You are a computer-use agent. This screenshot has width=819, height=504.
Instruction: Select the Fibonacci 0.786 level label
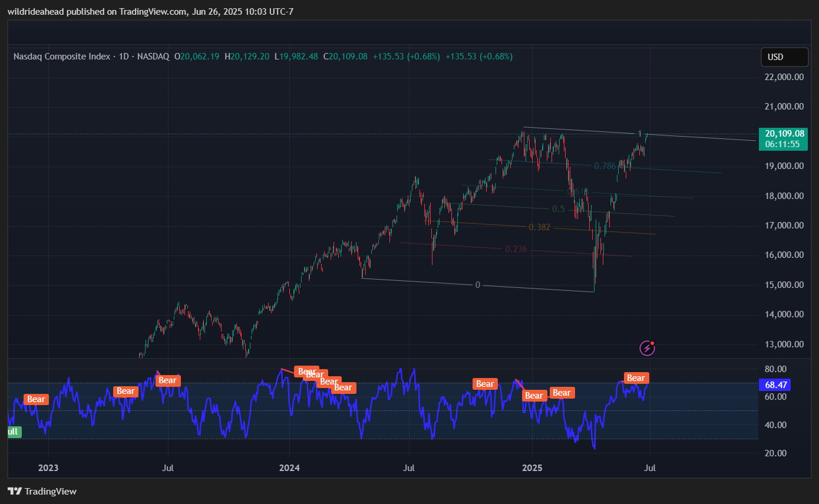605,166
